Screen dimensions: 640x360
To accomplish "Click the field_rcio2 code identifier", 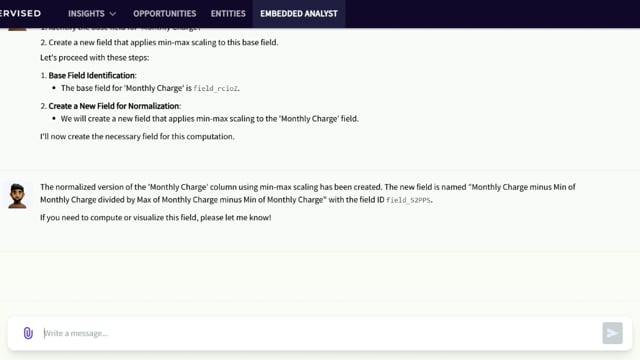I will (215, 88).
